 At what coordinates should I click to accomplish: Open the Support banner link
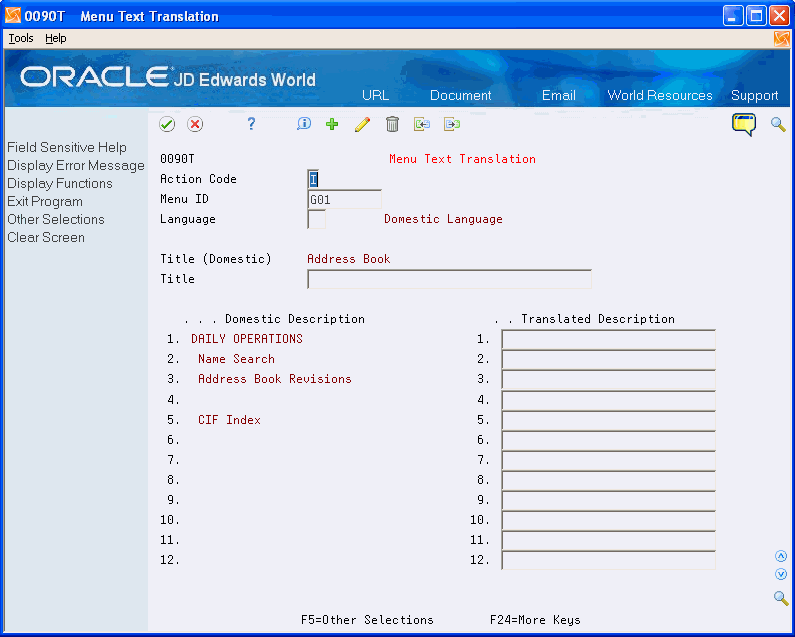pyautogui.click(x=754, y=95)
